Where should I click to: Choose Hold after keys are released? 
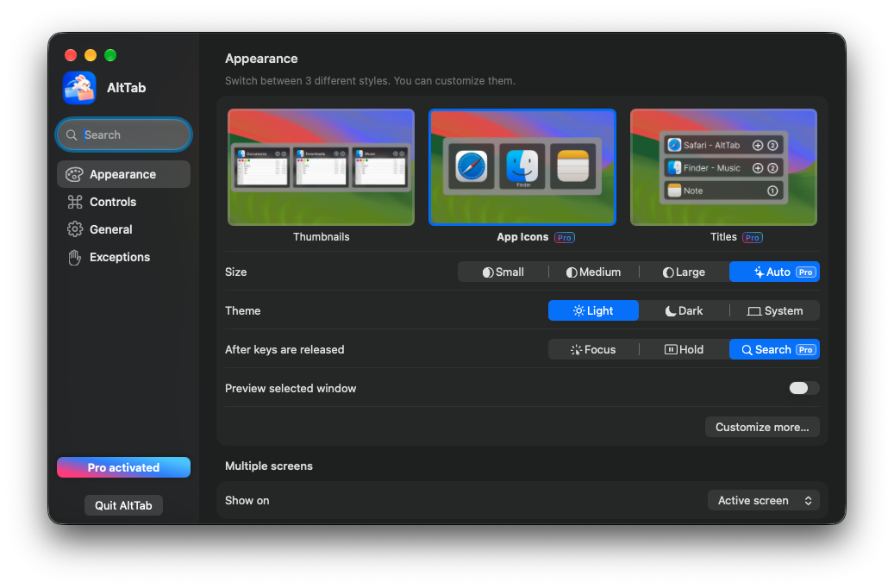(684, 349)
